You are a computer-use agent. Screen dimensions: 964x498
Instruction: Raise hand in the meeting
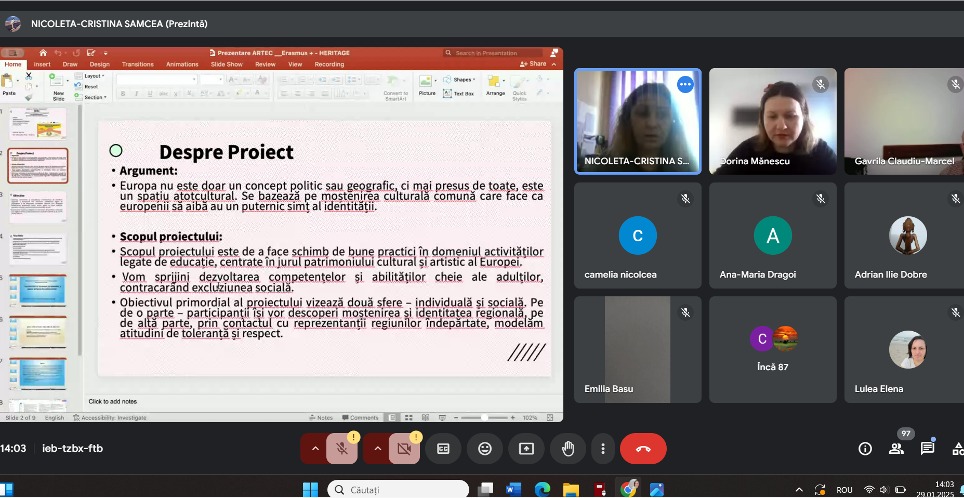click(x=568, y=449)
